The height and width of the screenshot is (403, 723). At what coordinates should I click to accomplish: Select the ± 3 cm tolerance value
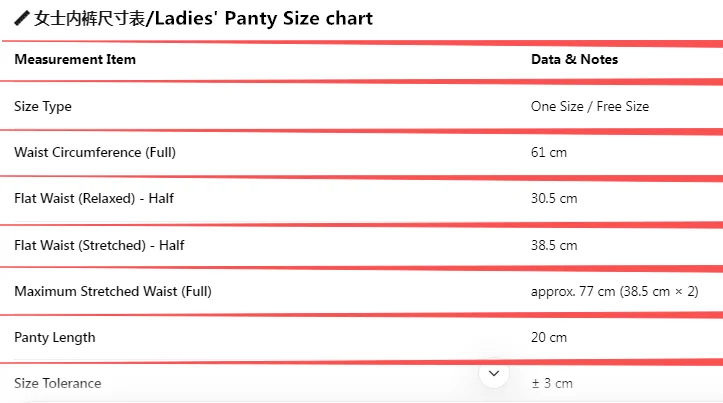[x=552, y=383]
